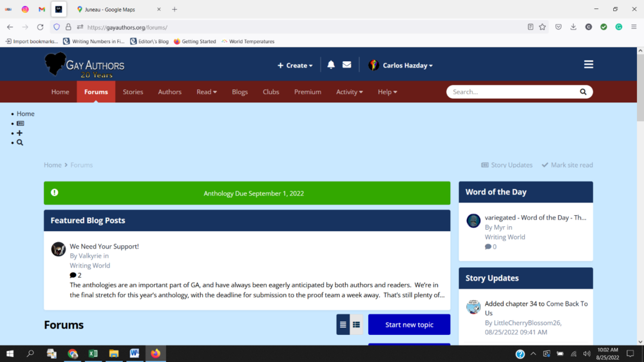
Task: Open We Need Your Support! post
Action: [x=104, y=246]
